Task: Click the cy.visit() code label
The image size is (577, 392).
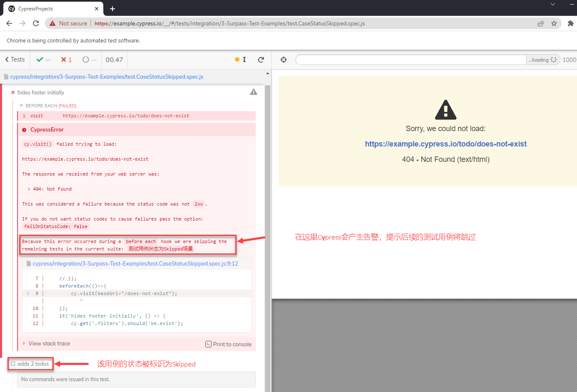Action: point(38,144)
